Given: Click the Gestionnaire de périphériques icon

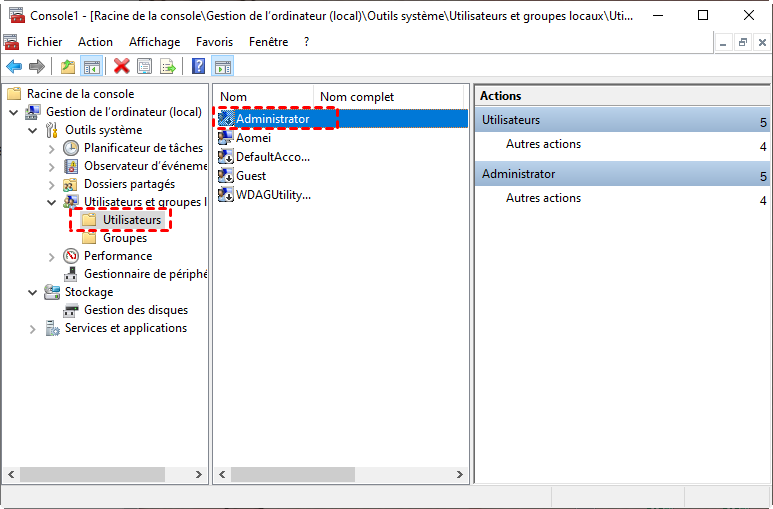Looking at the screenshot, I should coord(71,274).
